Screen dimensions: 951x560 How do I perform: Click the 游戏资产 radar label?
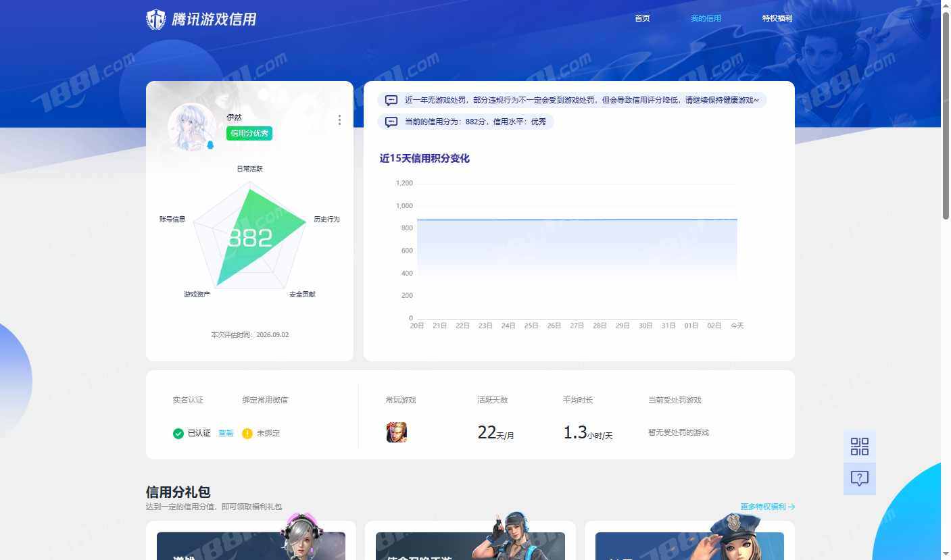click(197, 295)
